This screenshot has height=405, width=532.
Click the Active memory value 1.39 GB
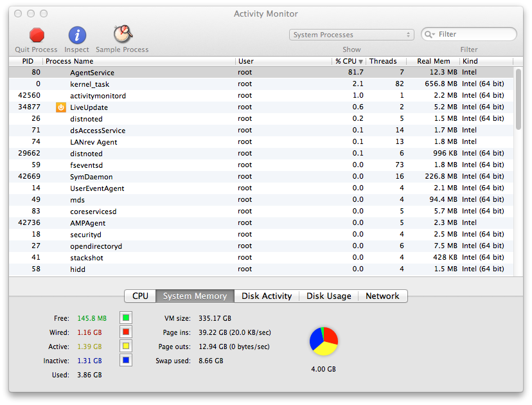point(89,346)
